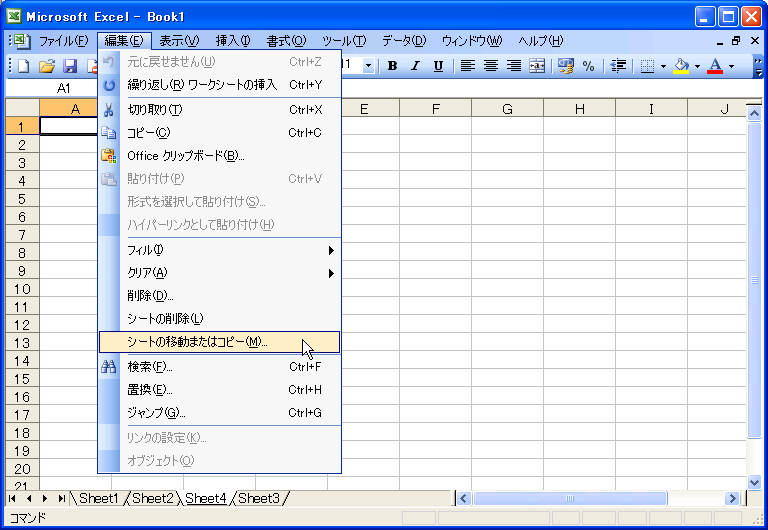Viewport: 768px width, 530px height.
Task: Click horizontal scrollbar right arrow
Action: 732,499
